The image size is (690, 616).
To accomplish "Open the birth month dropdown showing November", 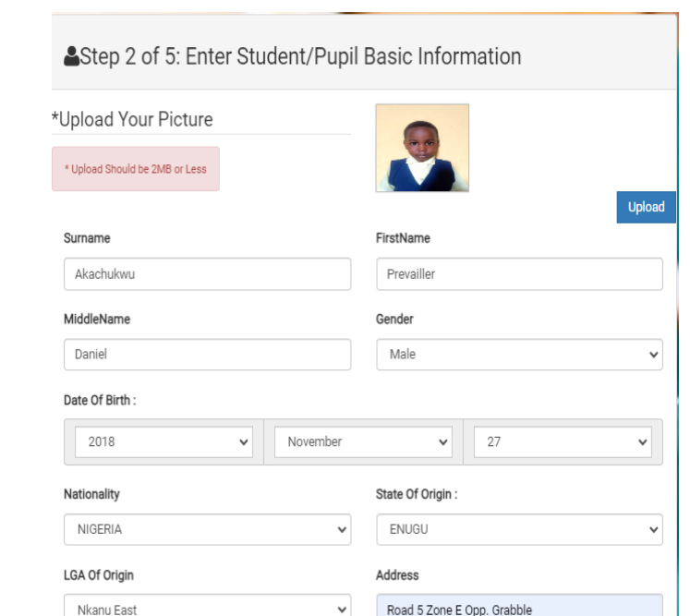I will (363, 442).
